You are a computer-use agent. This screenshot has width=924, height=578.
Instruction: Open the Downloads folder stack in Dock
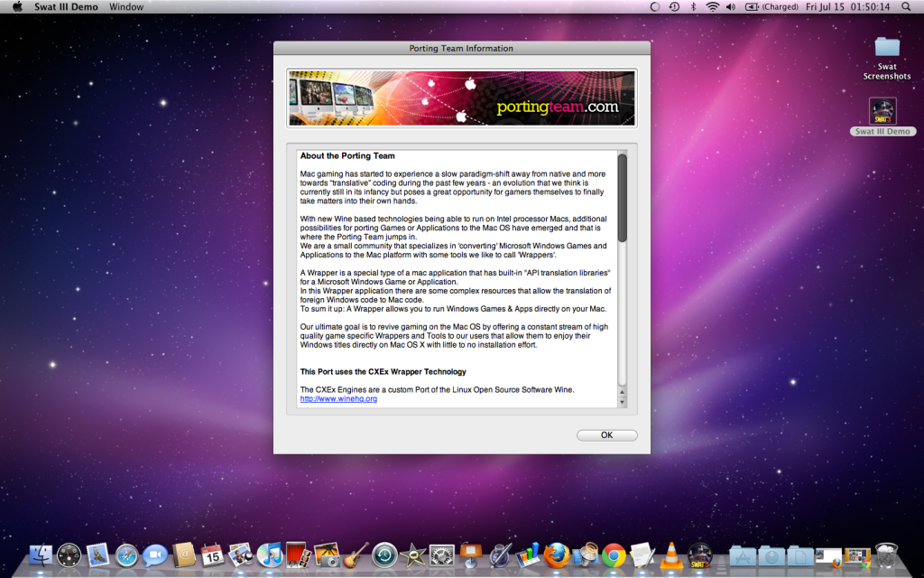[772, 556]
